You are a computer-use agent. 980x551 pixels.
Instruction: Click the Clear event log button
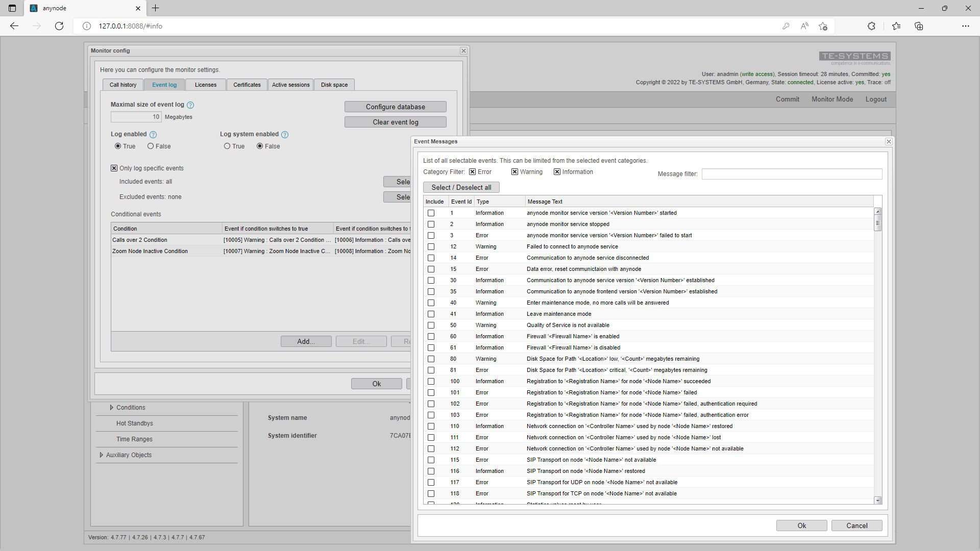click(396, 122)
